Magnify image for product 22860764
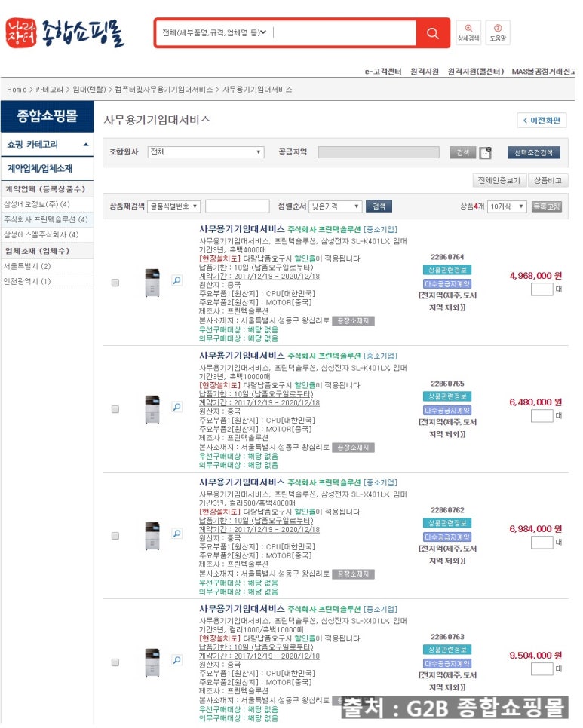Screen dimensions: 583x728 point(177,280)
